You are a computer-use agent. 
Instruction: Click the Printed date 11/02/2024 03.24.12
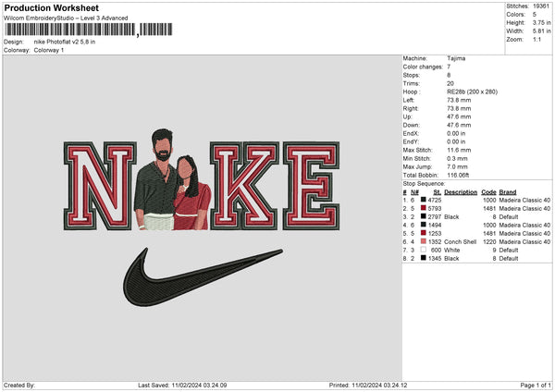pyautogui.click(x=379, y=386)
